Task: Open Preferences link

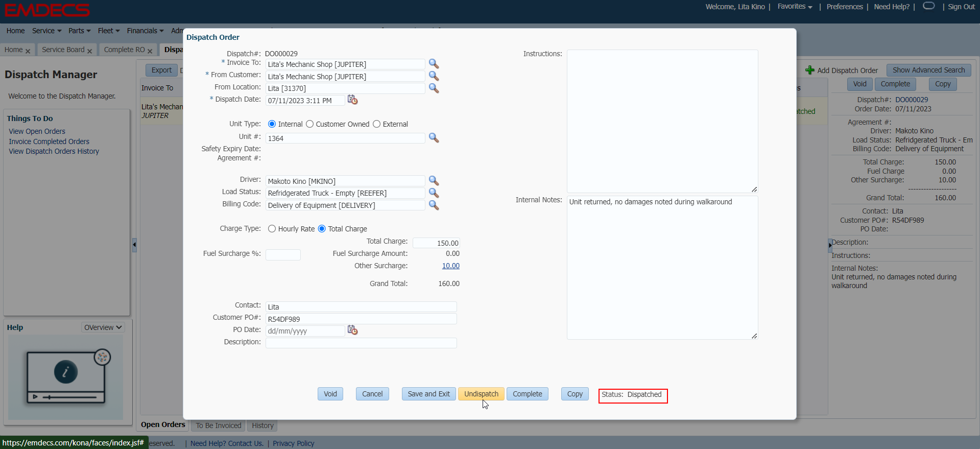Action: point(845,7)
